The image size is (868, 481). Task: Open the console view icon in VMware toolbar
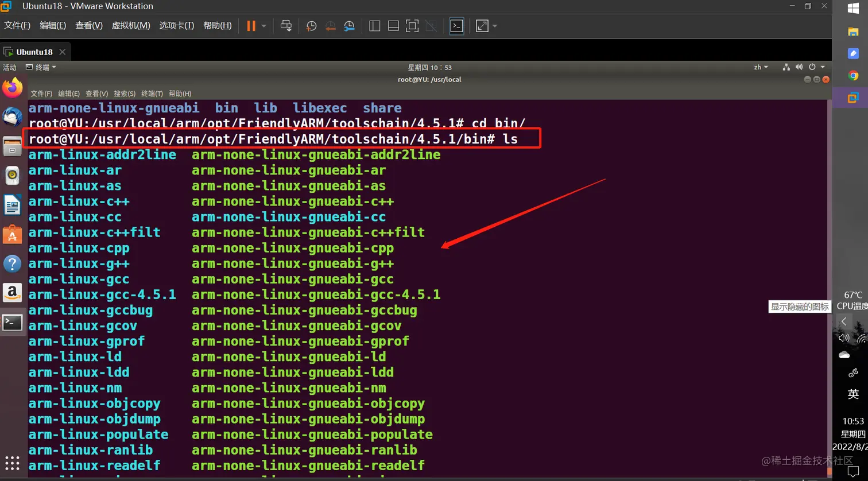pyautogui.click(x=456, y=26)
